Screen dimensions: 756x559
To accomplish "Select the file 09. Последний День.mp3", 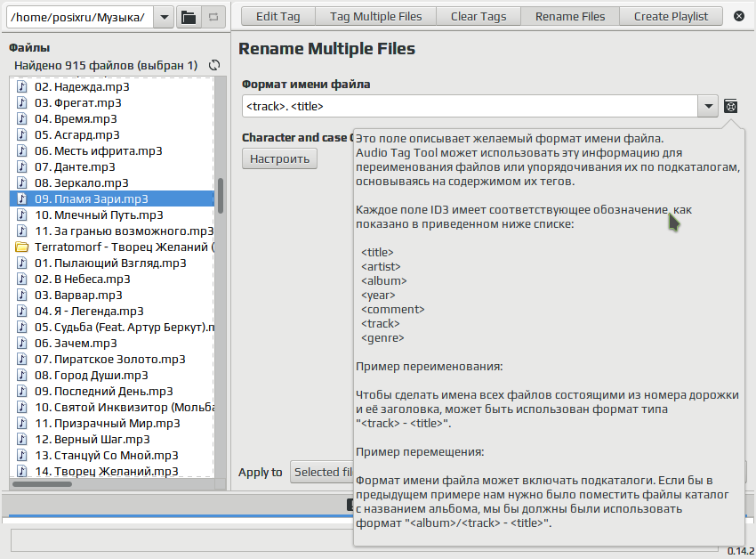I will pos(112,391).
